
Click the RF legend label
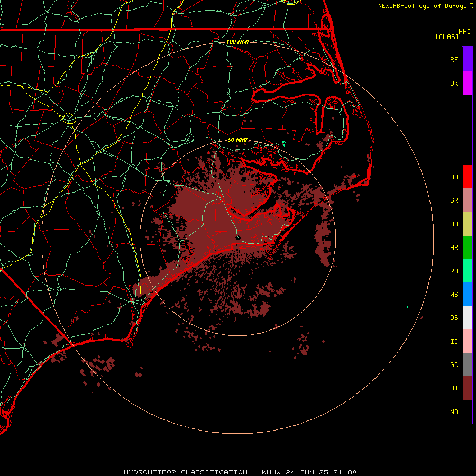click(x=454, y=59)
